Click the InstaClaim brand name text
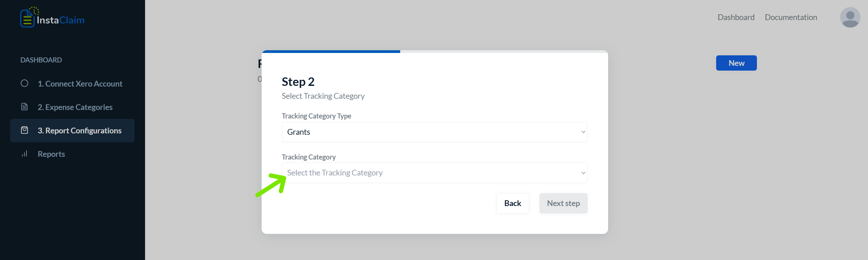The image size is (868, 260). point(61,20)
